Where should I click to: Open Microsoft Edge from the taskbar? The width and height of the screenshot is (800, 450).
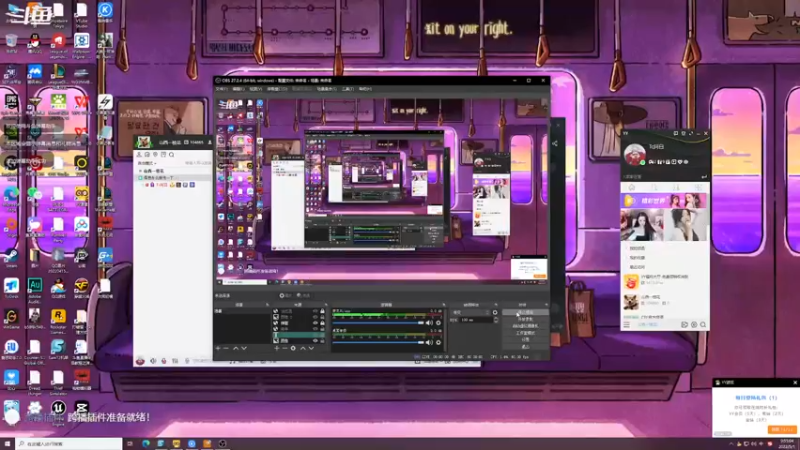pos(146,444)
